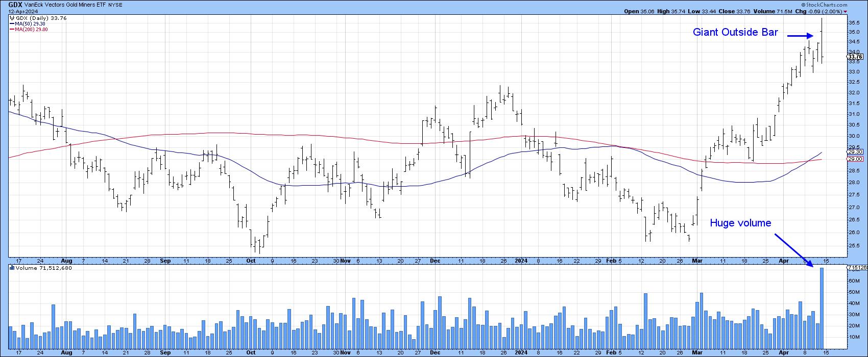Screen dimensions: 868x357
Task: Click the Aug label on the price chart date axis
Action: 66,260
